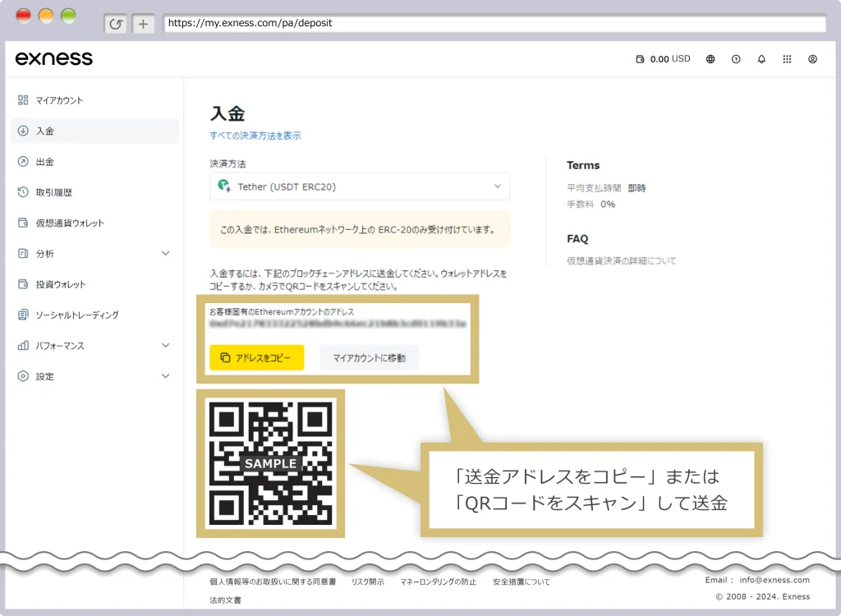Click すべての決済方法を表示 link

255,136
